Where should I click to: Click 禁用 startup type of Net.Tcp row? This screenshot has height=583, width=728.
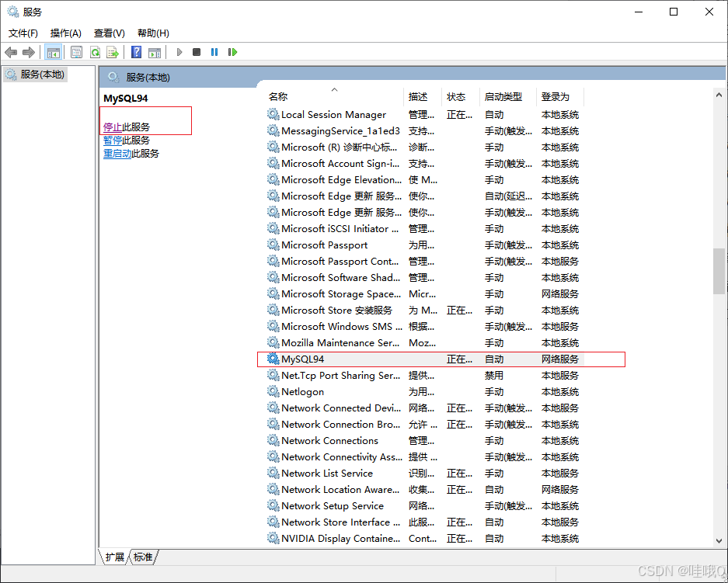click(x=494, y=375)
